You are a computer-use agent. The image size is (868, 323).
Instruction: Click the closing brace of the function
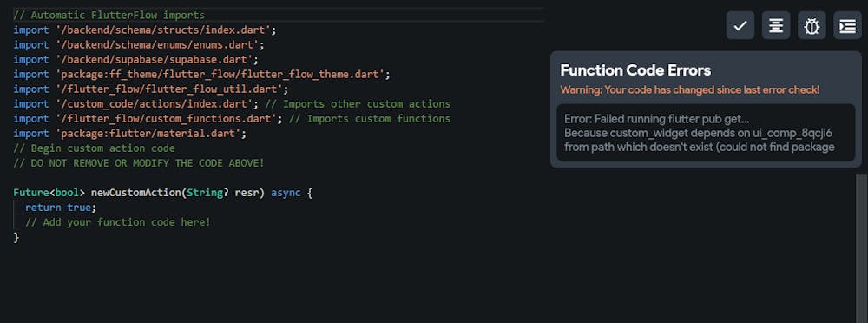point(16,237)
